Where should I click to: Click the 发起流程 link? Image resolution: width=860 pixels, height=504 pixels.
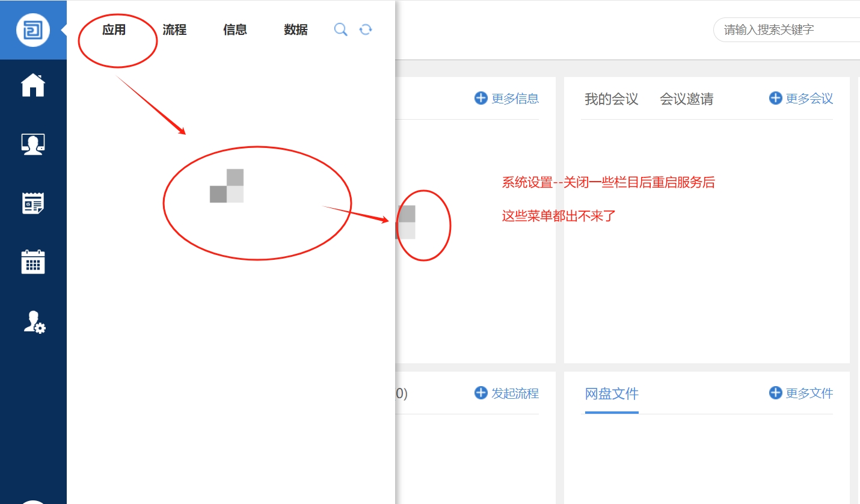[x=515, y=393]
